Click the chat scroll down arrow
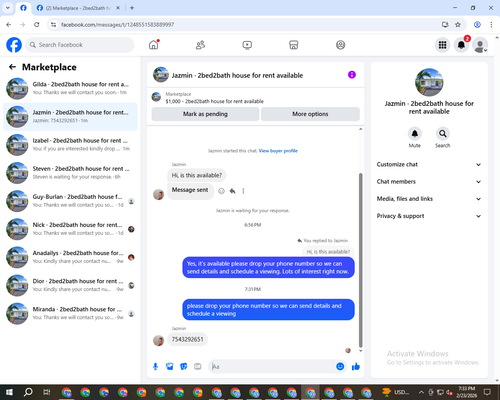 pyautogui.click(x=360, y=351)
